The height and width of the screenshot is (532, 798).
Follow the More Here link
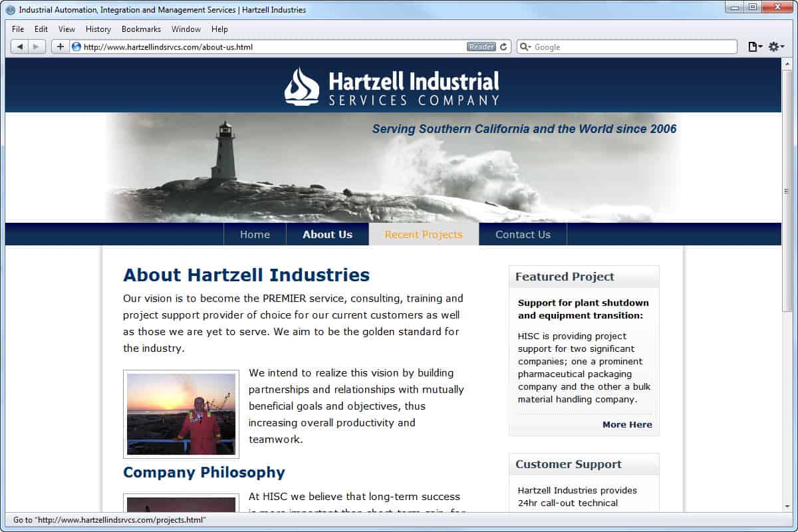(627, 424)
